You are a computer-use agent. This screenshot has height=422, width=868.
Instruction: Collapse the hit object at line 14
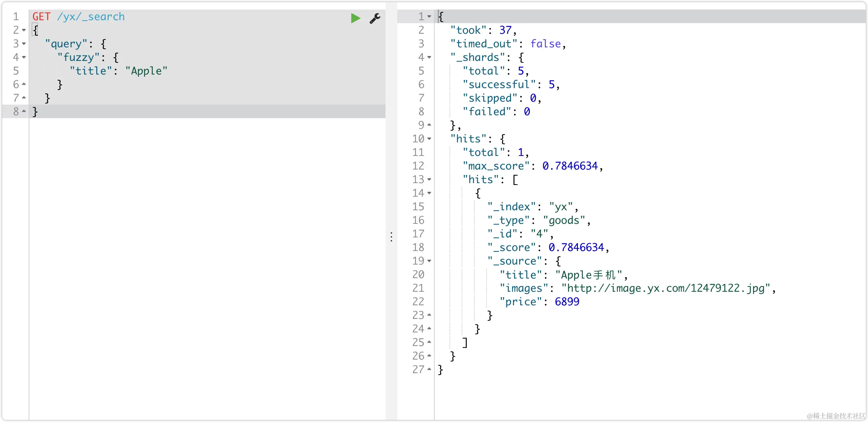pos(429,193)
